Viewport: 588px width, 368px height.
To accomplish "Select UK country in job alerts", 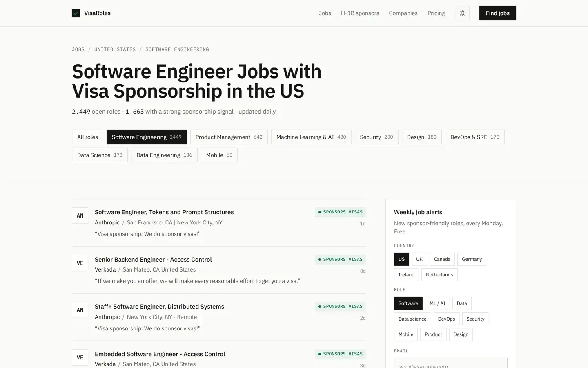I will pos(419,259).
